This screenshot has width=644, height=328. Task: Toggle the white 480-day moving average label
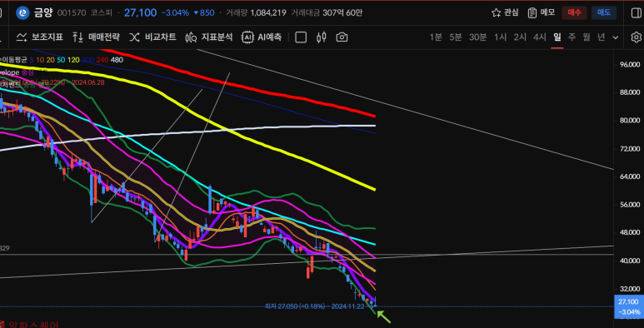click(x=117, y=60)
